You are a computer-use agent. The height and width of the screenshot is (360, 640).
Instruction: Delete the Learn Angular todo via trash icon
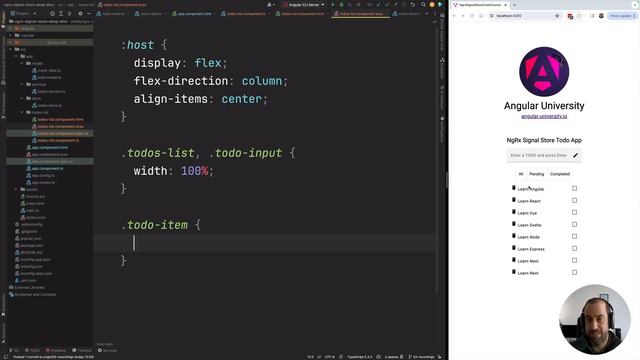(x=513, y=188)
